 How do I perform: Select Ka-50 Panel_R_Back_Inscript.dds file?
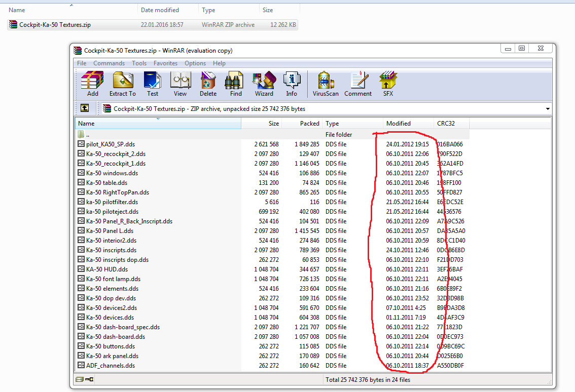click(129, 221)
